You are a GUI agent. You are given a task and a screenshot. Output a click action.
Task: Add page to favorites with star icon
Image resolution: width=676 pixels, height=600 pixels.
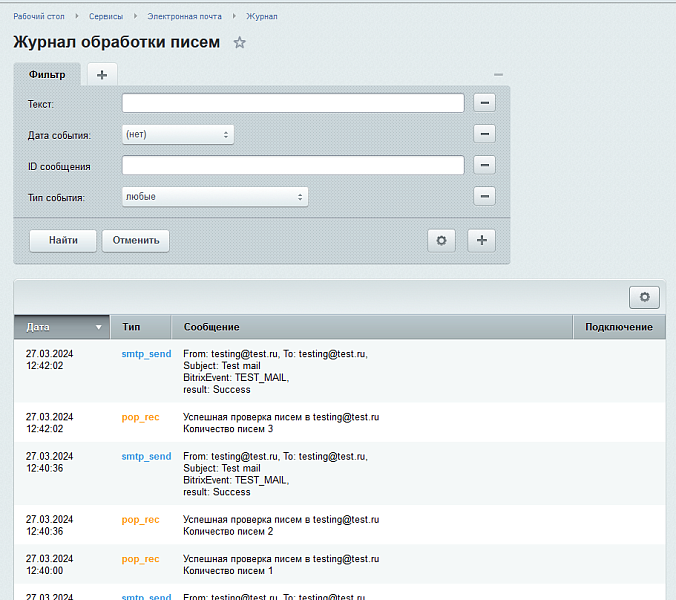(239, 43)
